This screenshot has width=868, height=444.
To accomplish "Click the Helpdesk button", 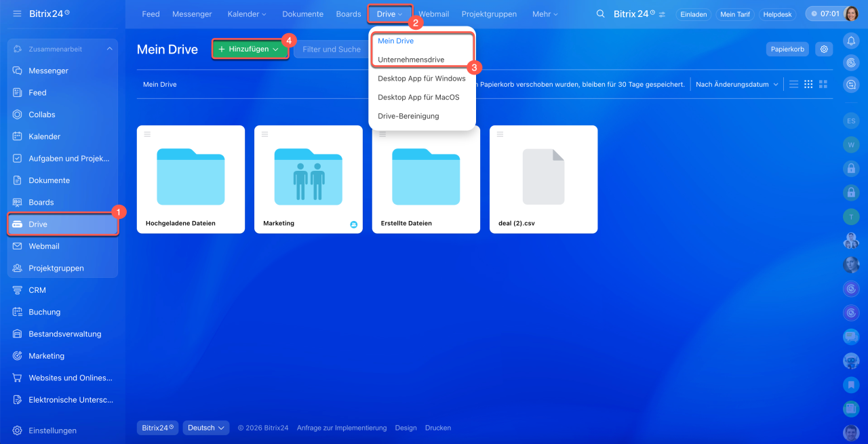I will [777, 14].
